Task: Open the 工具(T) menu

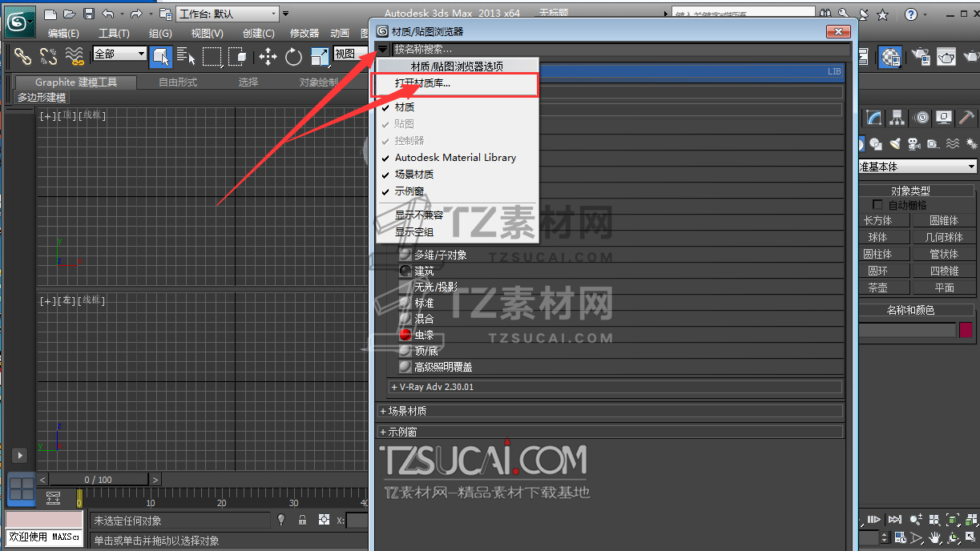Action: tap(114, 33)
